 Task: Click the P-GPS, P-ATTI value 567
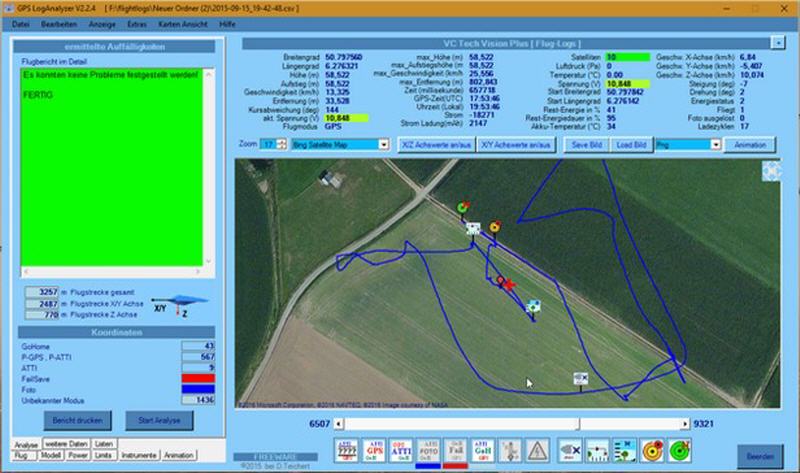tap(198, 357)
